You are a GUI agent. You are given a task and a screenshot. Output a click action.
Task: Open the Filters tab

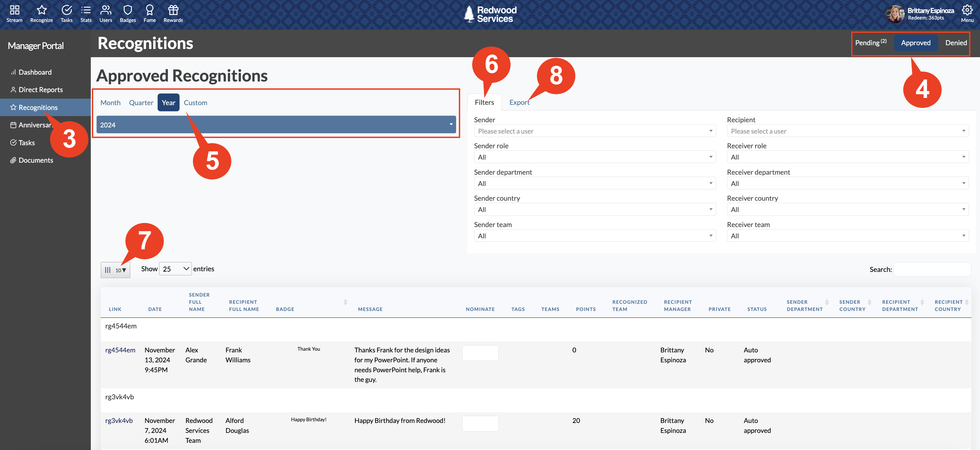[484, 102]
